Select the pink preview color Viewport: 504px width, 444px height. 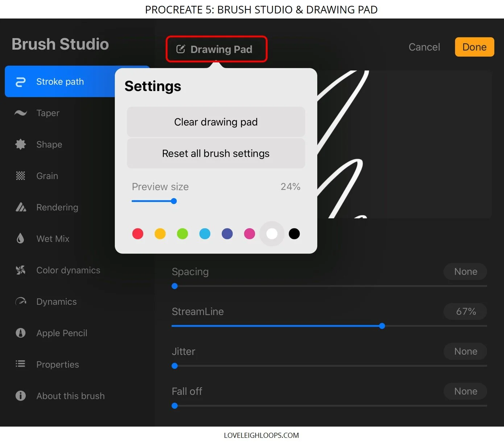249,234
